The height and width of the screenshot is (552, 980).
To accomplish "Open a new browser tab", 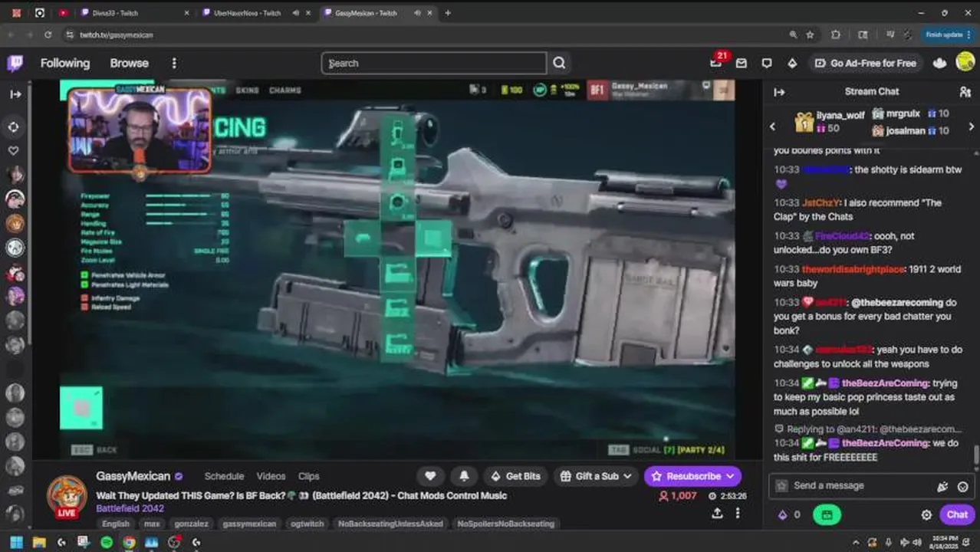I will point(448,13).
